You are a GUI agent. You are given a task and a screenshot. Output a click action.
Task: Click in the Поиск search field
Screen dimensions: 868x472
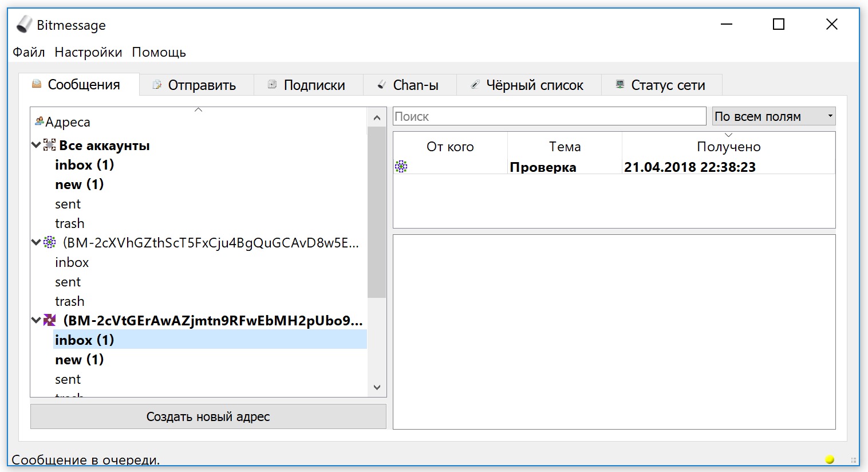[x=550, y=116]
